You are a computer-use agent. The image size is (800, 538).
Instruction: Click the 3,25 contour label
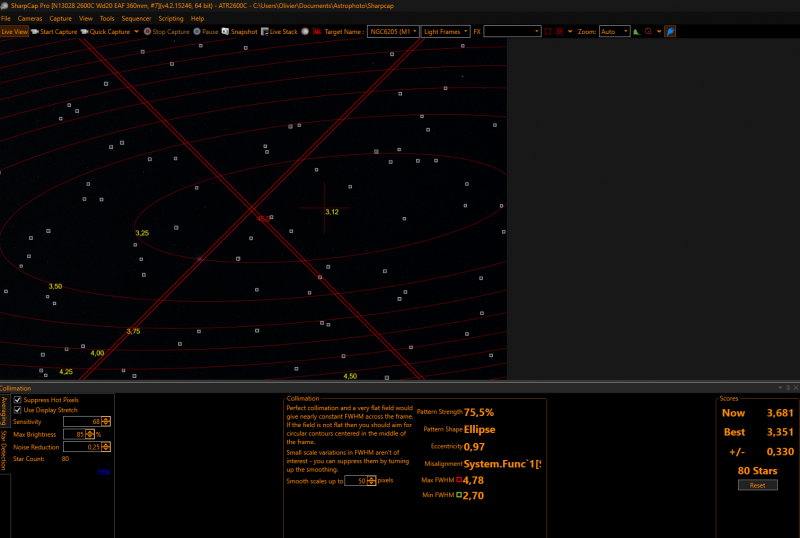point(142,233)
